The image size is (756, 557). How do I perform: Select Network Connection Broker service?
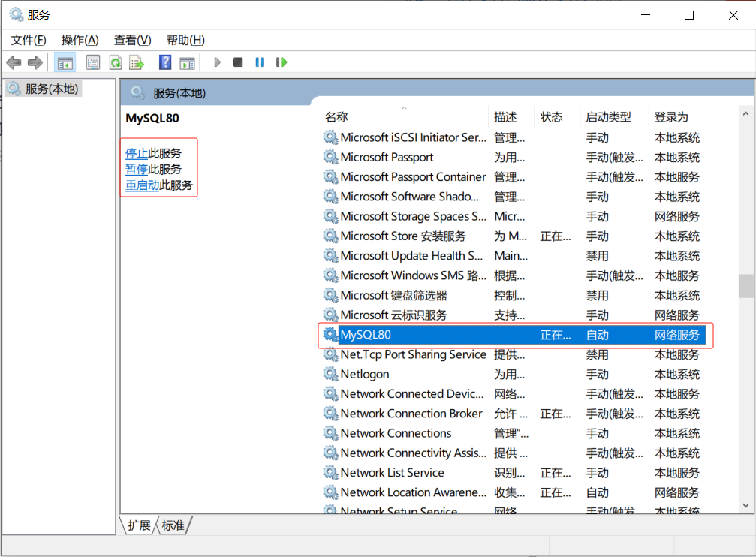click(514, 414)
